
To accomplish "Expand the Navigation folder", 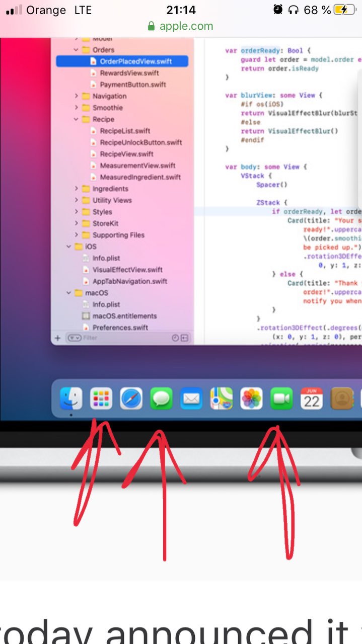I will click(77, 96).
